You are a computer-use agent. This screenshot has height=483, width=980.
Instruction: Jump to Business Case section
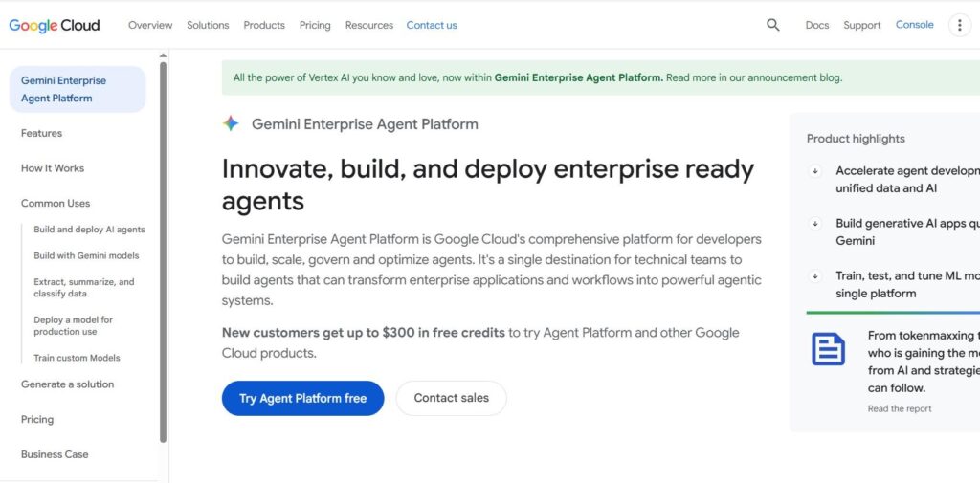tap(55, 454)
